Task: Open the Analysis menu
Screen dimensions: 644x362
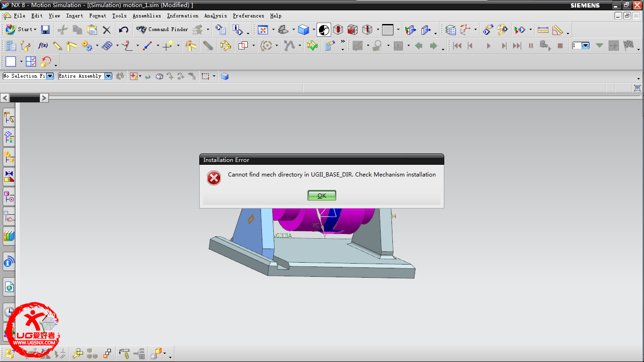Action: click(x=215, y=16)
